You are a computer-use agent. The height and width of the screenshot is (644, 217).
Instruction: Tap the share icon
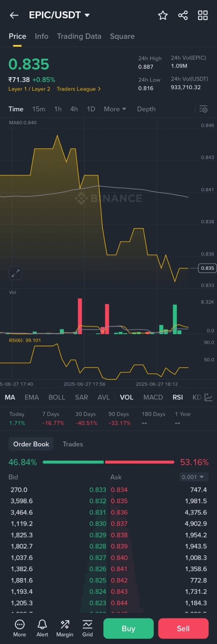[x=183, y=15]
